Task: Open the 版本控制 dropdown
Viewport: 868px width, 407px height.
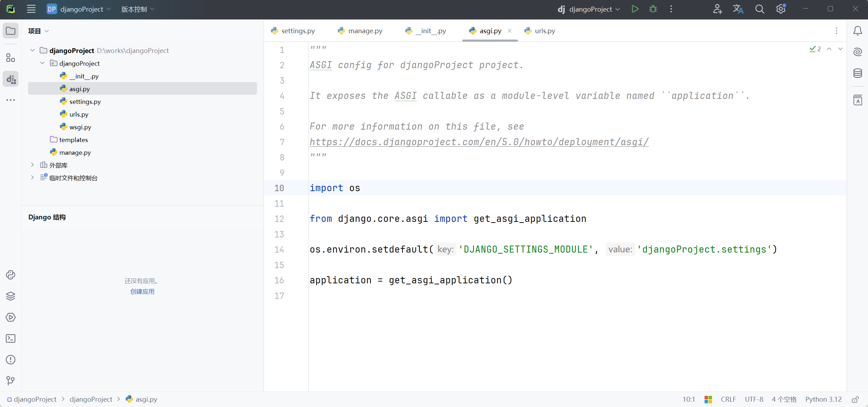Action: click(138, 9)
